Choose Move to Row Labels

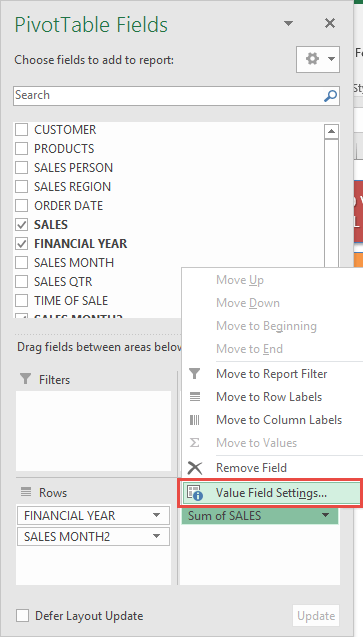point(269,396)
